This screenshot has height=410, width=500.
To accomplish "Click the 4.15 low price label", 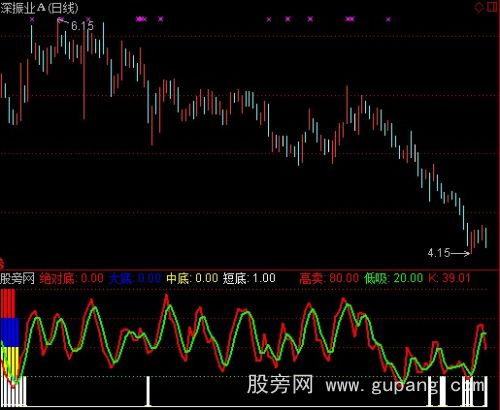I will 439,253.
